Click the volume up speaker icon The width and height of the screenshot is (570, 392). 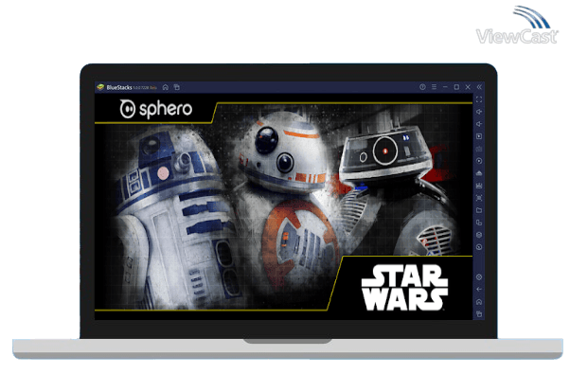pyautogui.click(x=479, y=112)
